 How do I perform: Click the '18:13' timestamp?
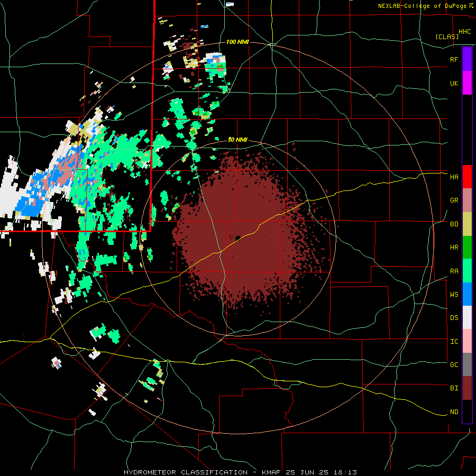click(346, 472)
